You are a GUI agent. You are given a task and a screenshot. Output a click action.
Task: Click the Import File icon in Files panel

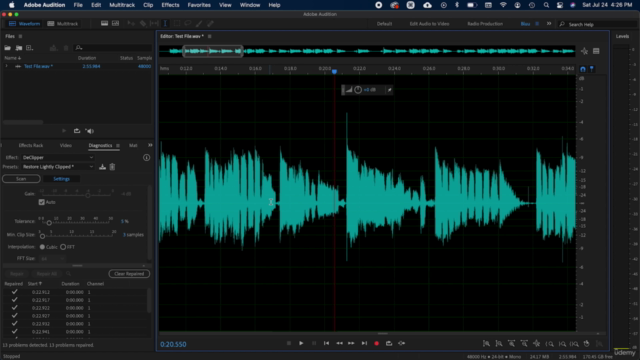pos(19,48)
